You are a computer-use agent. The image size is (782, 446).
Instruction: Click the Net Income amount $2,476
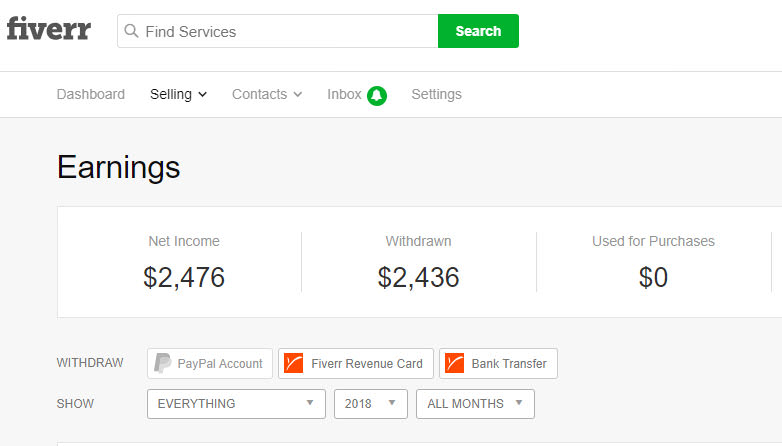184,277
